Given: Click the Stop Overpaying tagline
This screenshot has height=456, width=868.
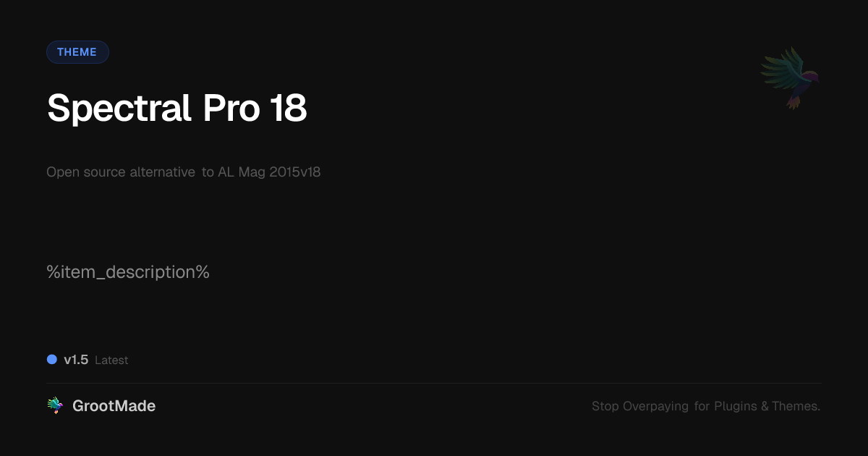Looking at the screenshot, I should click(x=706, y=406).
